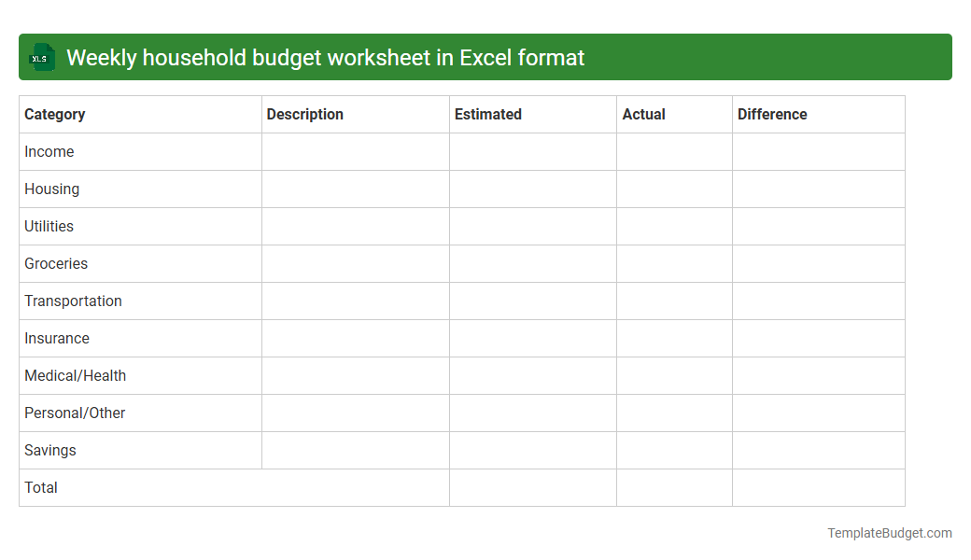Select the Medical/Health row label
The image size is (971, 560).
tap(75, 375)
